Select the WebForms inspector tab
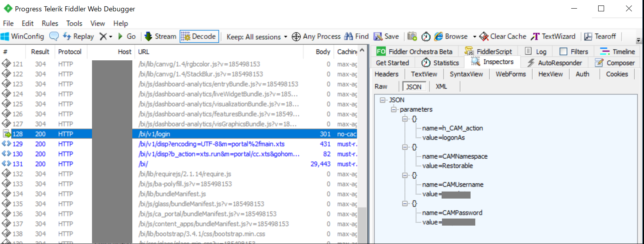Image resolution: width=644 pixels, height=244 pixels. tap(511, 74)
